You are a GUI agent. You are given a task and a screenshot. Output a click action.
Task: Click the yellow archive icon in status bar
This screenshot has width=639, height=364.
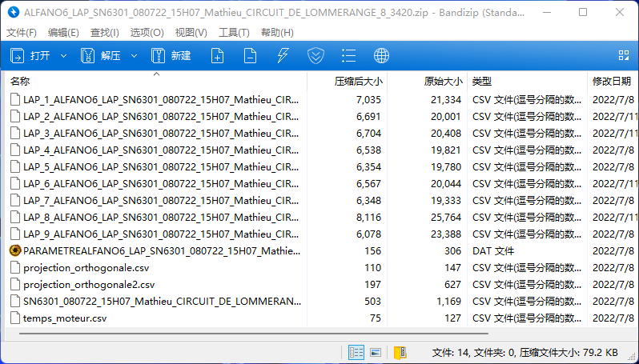pos(400,352)
